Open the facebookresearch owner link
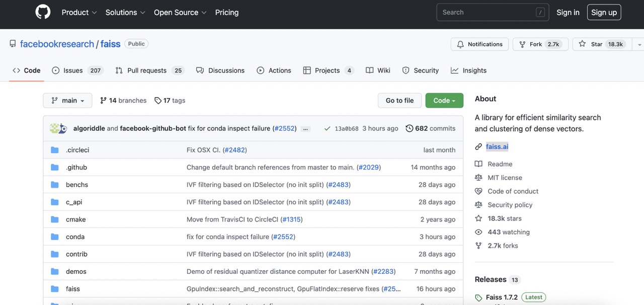The width and height of the screenshot is (644, 305). tap(57, 44)
